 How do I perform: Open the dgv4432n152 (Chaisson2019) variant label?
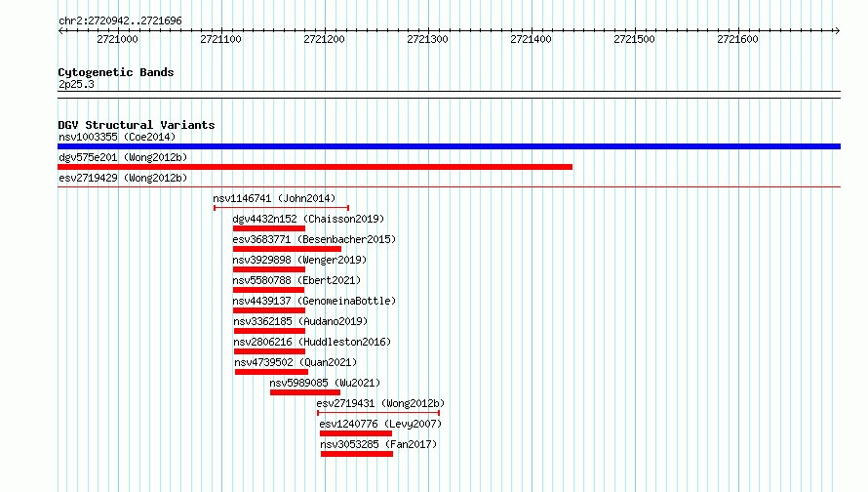click(x=308, y=219)
